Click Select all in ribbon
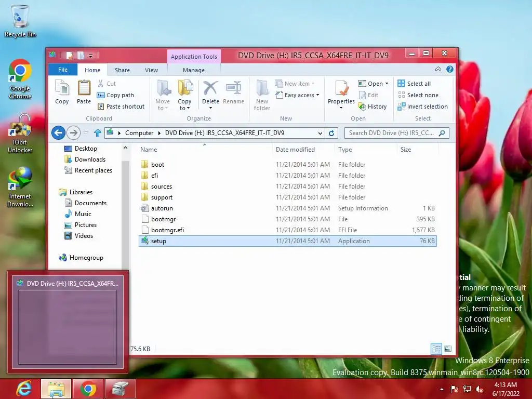This screenshot has width=532, height=399. [414, 84]
